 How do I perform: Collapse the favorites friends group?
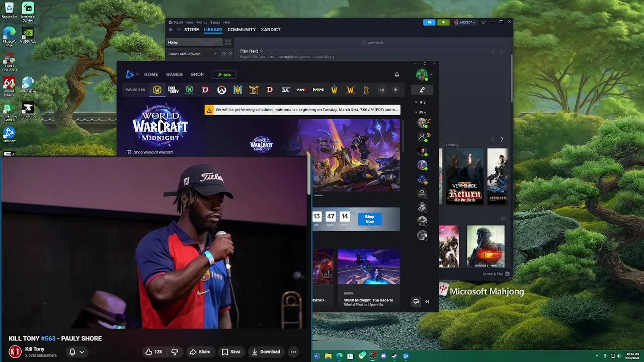[x=416, y=103]
